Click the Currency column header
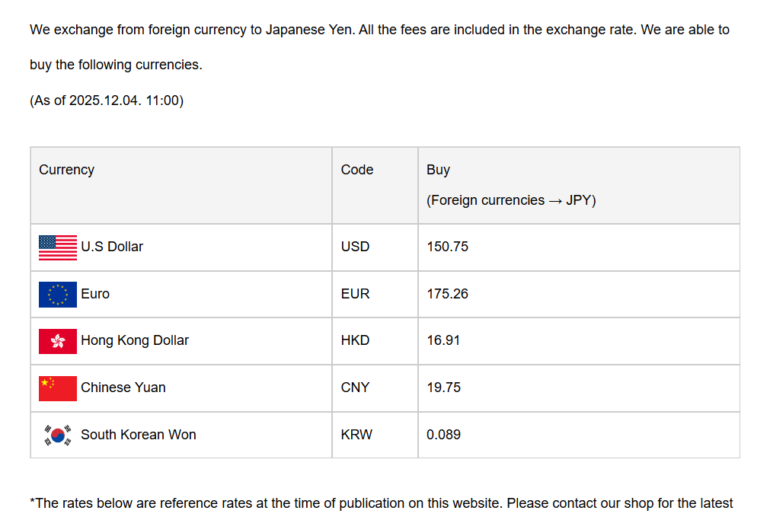This screenshot has height=520, width=770. coord(66,170)
